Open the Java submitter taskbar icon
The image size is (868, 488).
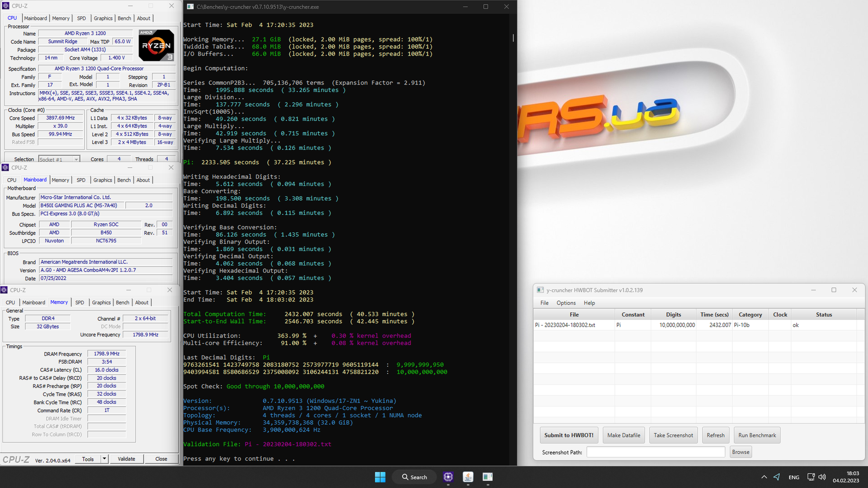tap(468, 477)
